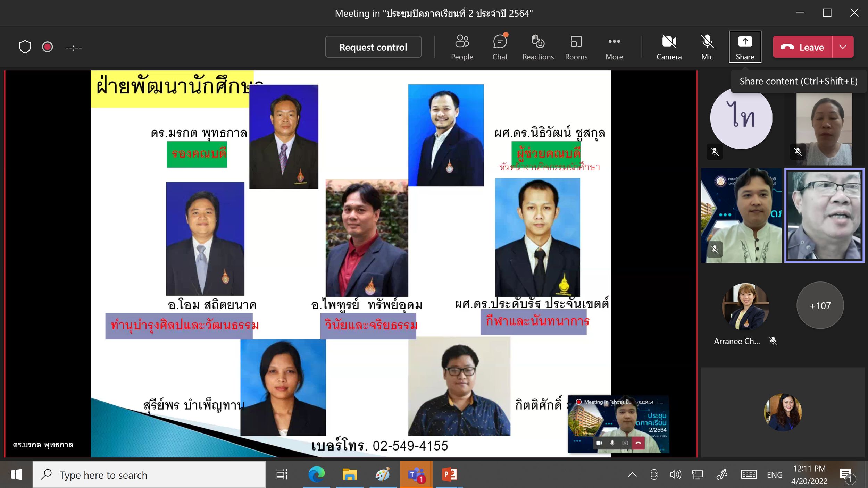
Task: Select the active speaker video with glasses
Action: coord(824,216)
